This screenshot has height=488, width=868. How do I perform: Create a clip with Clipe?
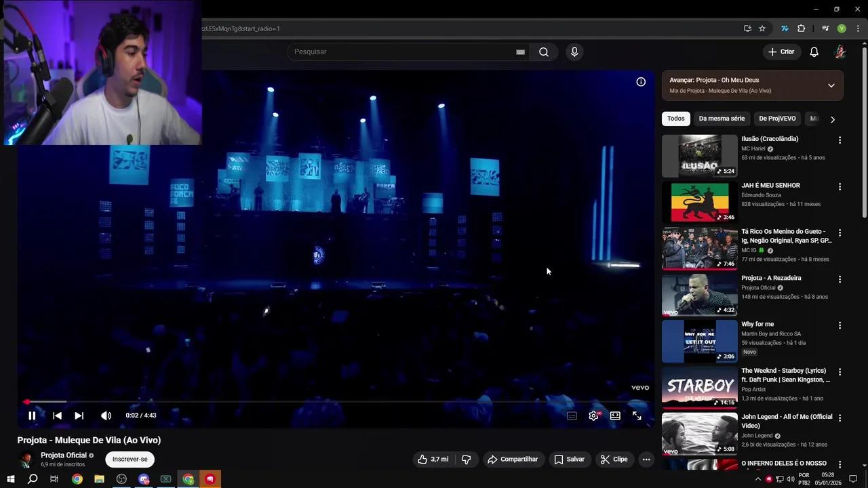pos(614,460)
